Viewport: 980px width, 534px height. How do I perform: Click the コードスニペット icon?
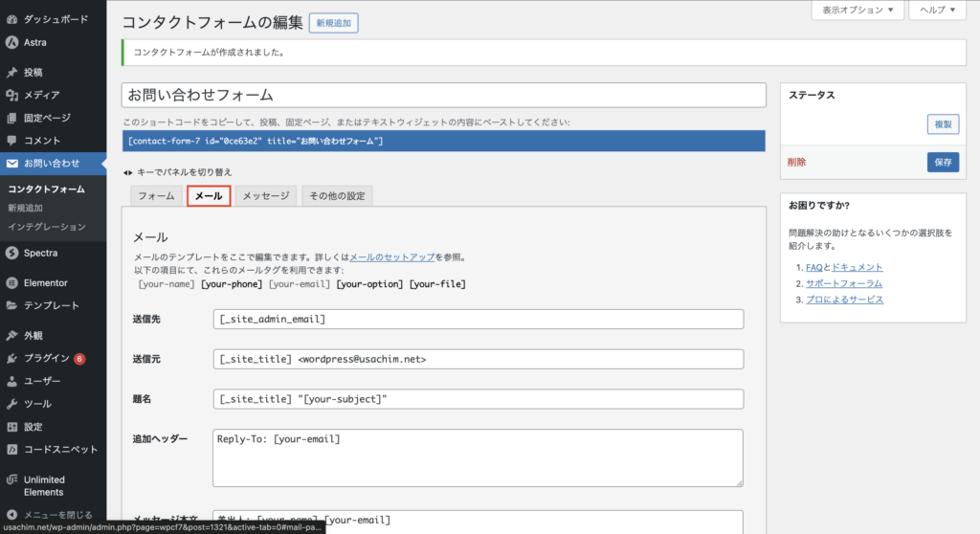(11, 450)
